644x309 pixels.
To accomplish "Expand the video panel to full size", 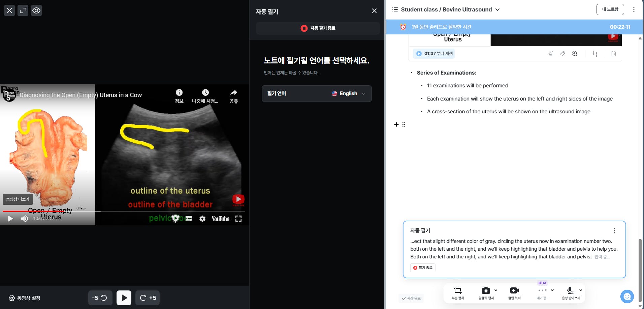I will coord(23,10).
